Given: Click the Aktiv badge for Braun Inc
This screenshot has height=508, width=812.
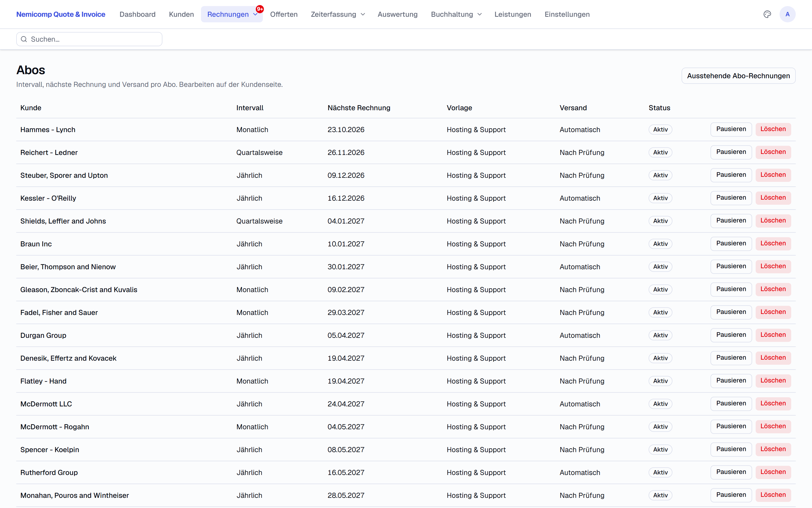Looking at the screenshot, I should pos(660,244).
